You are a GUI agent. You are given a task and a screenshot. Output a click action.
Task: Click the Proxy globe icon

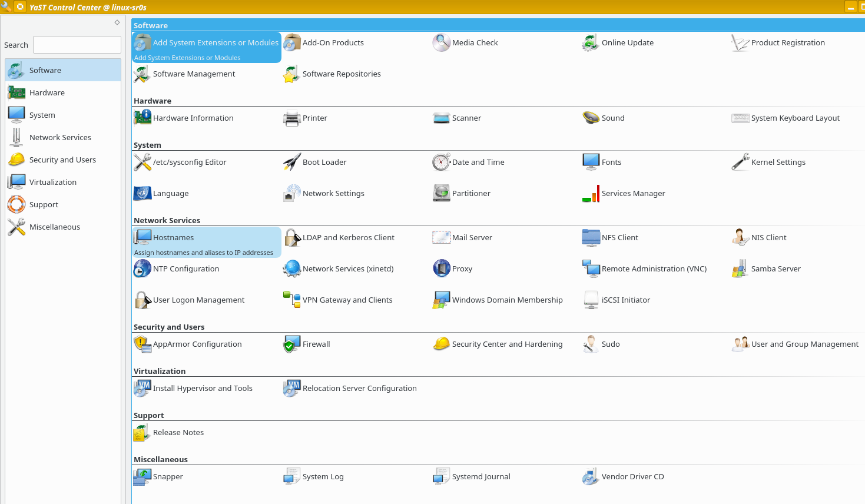(442, 268)
